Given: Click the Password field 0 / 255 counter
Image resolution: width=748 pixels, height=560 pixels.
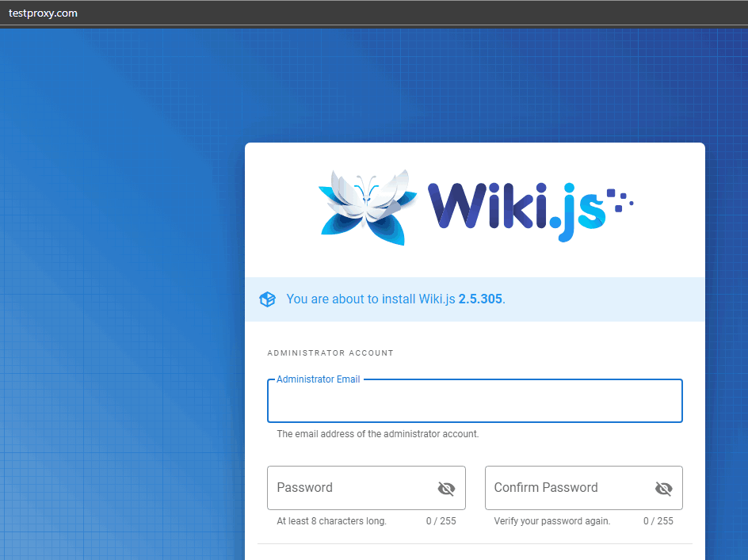Looking at the screenshot, I should click(x=441, y=521).
